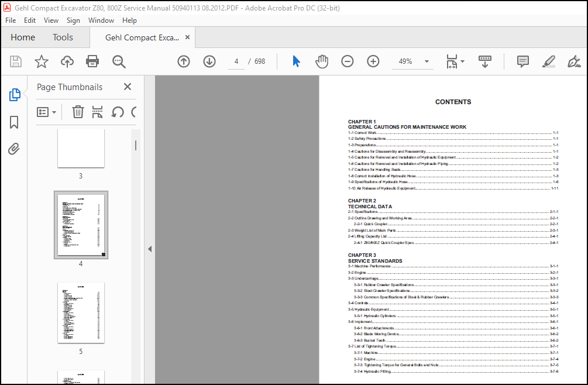Click the read mode scrolling icon
This screenshot has width=588, height=385.
pyautogui.click(x=485, y=61)
